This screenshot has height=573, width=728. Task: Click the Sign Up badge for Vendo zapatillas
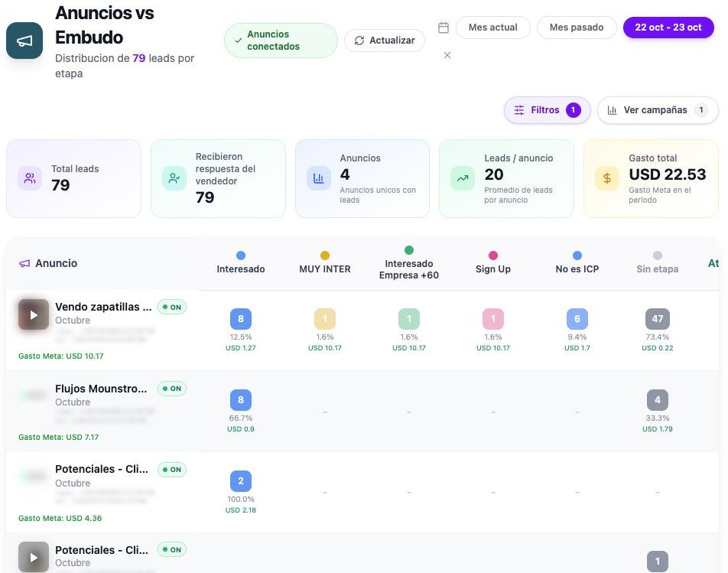click(493, 318)
